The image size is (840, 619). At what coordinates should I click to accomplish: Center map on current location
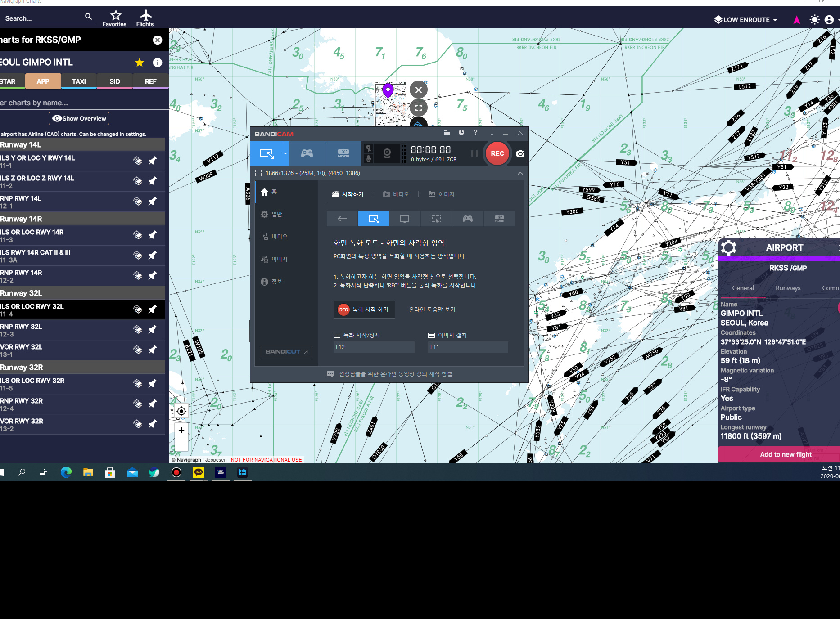coord(181,411)
